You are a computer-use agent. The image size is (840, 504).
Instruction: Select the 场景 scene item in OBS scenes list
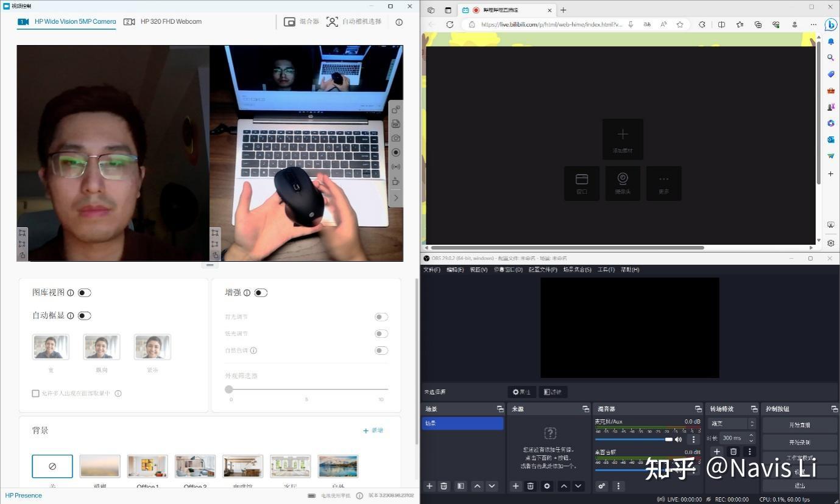(x=463, y=423)
